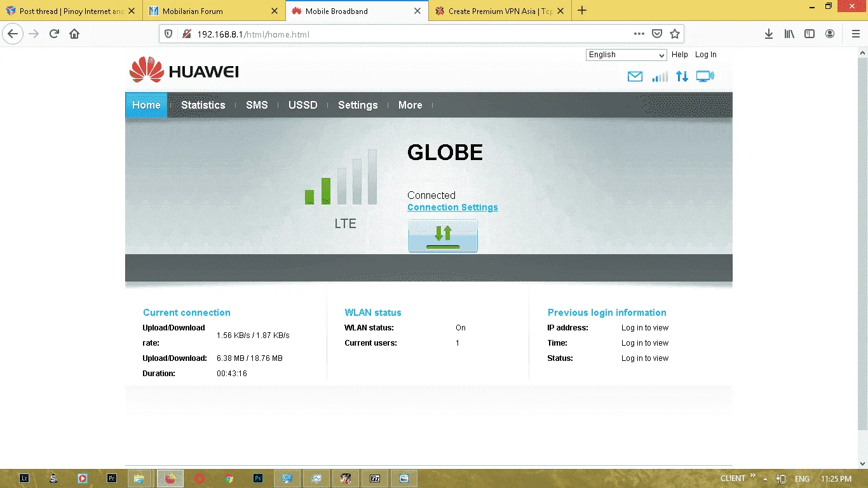
Task: Click the WLAN monitor status icon
Action: [x=705, y=77]
